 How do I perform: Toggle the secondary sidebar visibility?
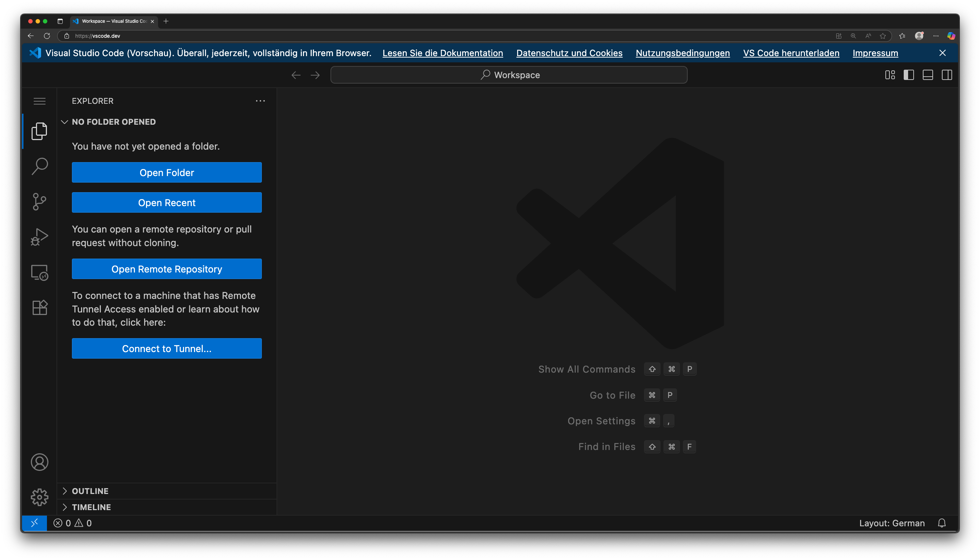pos(947,74)
